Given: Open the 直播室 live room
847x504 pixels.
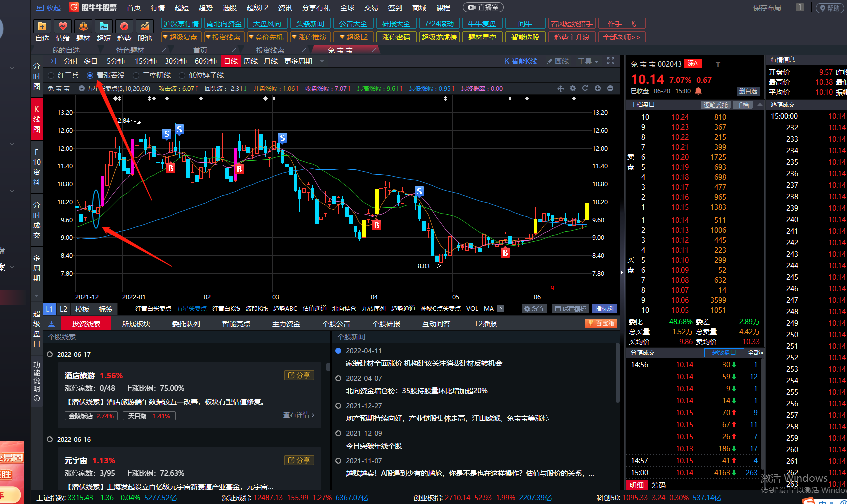Looking at the screenshot, I should (x=483, y=8).
